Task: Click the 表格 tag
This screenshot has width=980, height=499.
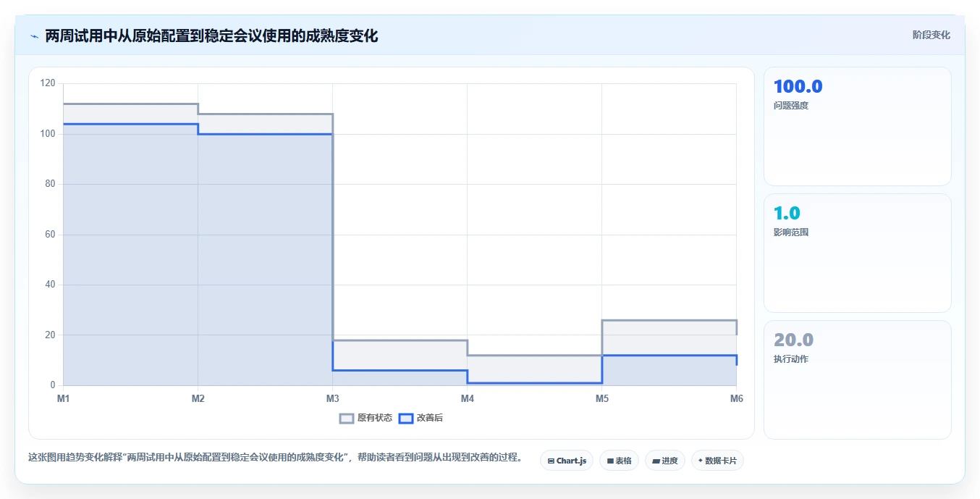Action: click(x=619, y=461)
